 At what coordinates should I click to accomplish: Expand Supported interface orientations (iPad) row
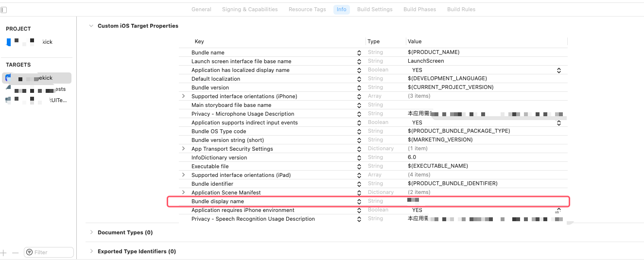coord(183,175)
